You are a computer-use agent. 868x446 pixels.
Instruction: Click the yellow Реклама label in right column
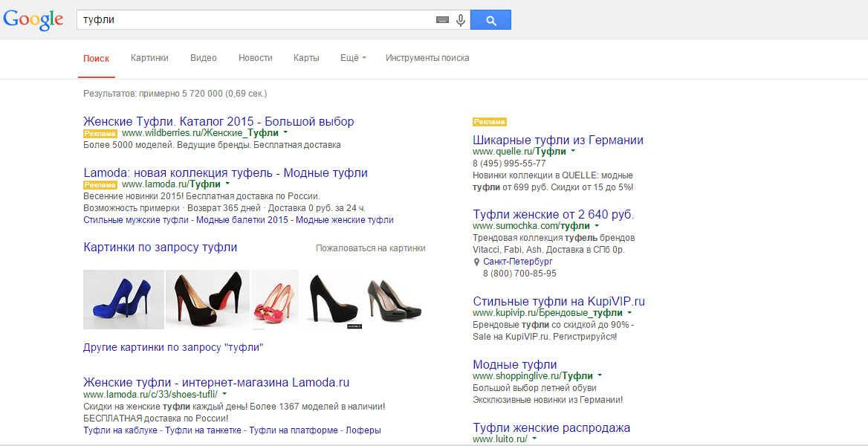(489, 122)
